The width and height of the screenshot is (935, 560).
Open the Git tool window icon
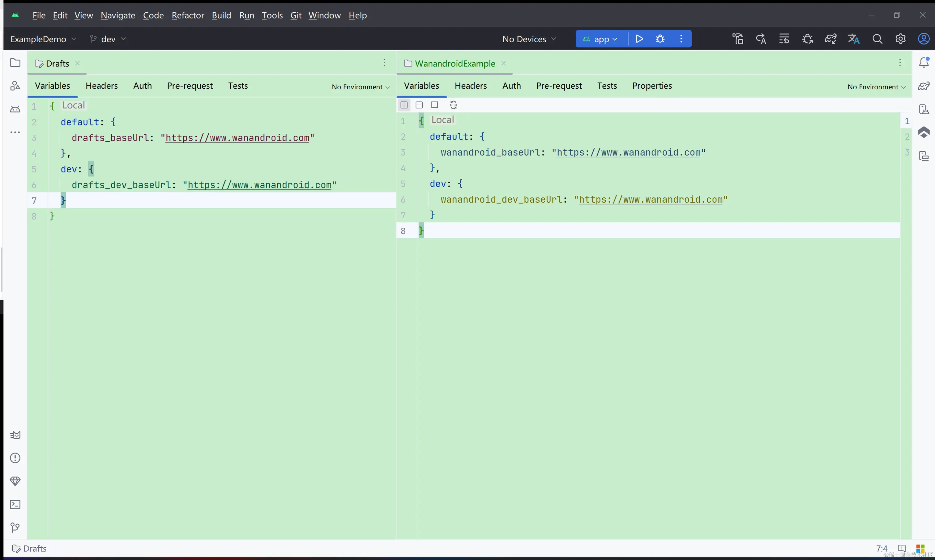tap(15, 527)
